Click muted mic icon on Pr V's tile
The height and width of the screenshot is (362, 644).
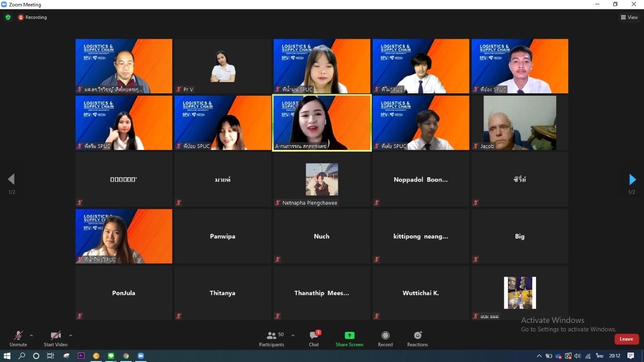179,89
